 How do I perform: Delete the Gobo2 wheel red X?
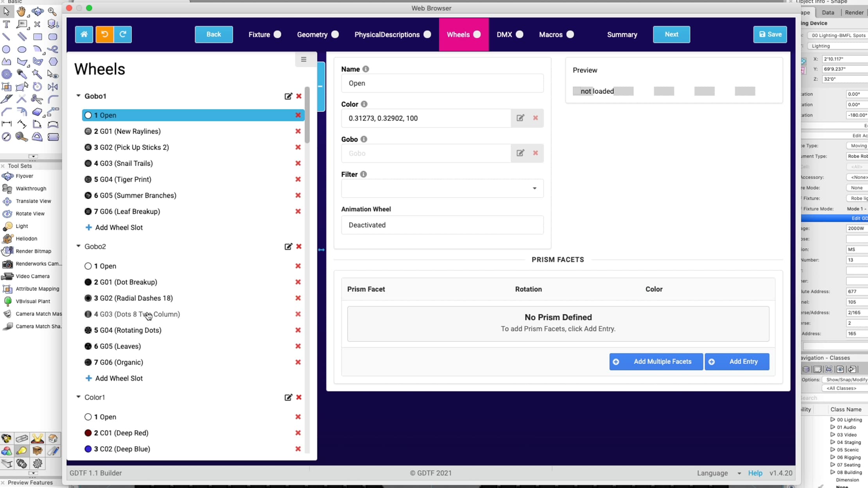click(x=299, y=247)
